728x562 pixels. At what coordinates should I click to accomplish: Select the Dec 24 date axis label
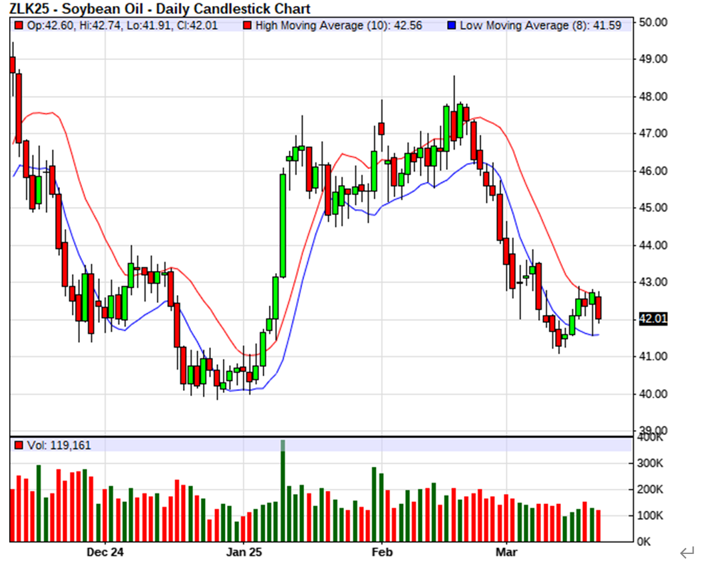pyautogui.click(x=105, y=552)
